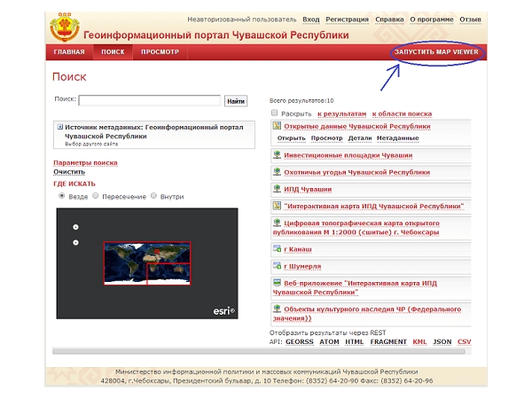Click the Геоинформационный портал Чувашской Республики title
This screenshot has height=399, width=532.
click(x=216, y=35)
